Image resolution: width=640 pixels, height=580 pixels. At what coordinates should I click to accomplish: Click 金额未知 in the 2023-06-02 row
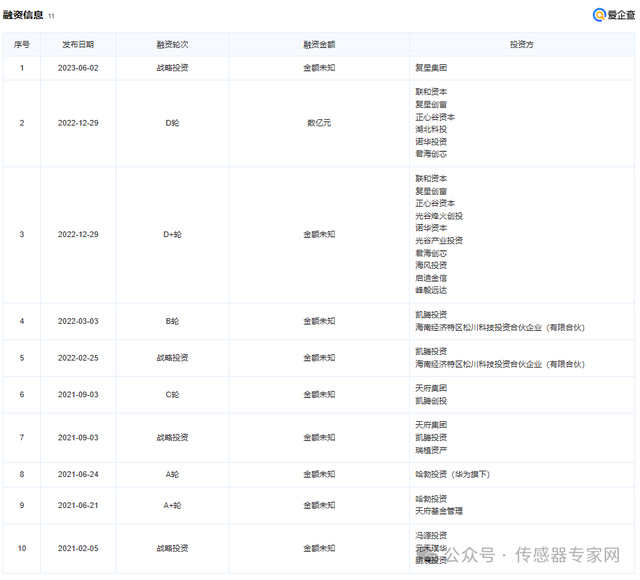319,68
